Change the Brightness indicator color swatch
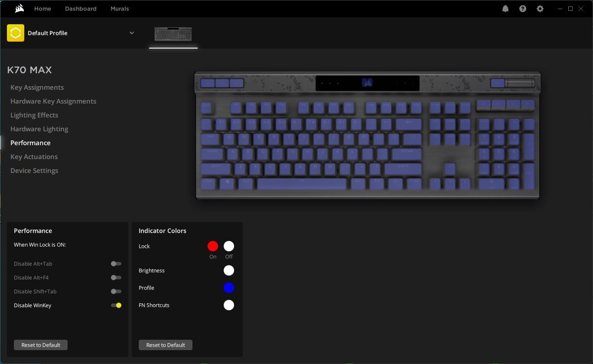The width and height of the screenshot is (593, 364). 229,270
